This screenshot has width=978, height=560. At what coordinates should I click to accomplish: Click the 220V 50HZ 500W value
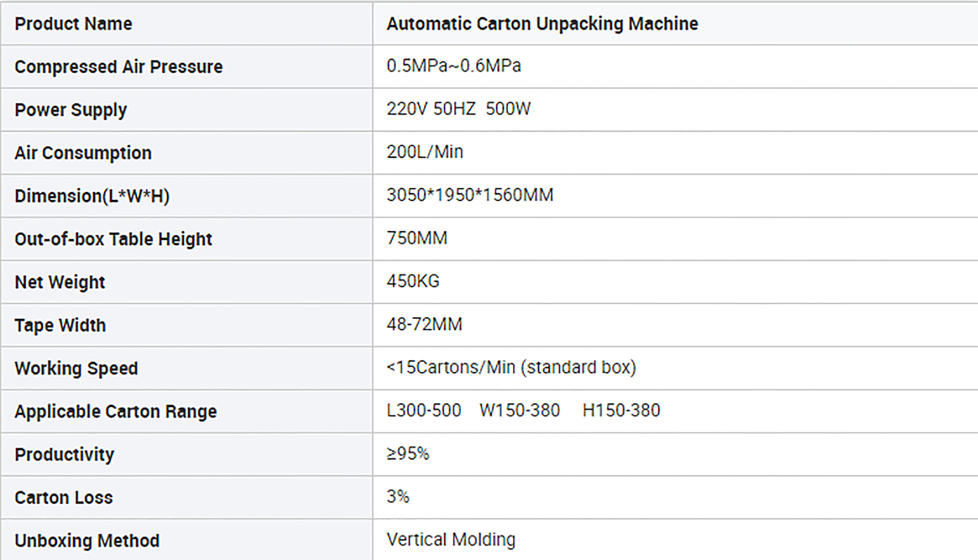click(458, 109)
